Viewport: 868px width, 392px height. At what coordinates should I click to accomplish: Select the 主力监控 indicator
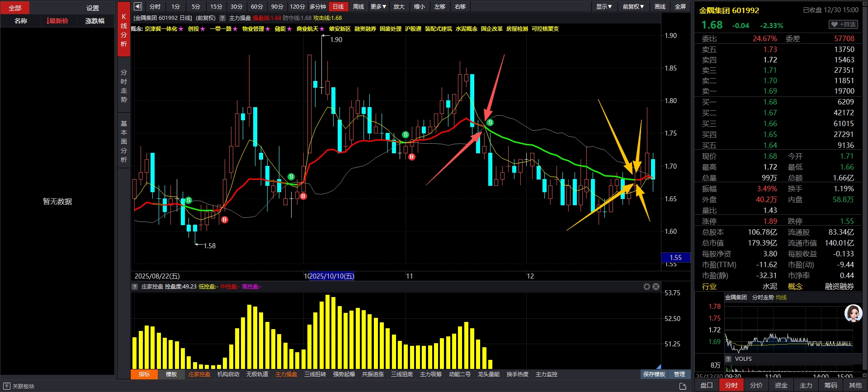pyautogui.click(x=547, y=374)
